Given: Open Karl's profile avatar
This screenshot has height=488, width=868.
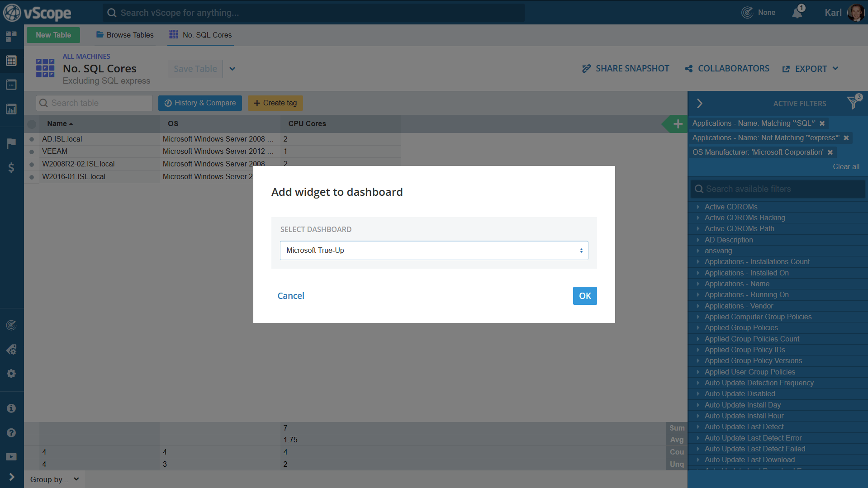Looking at the screenshot, I should point(856,12).
